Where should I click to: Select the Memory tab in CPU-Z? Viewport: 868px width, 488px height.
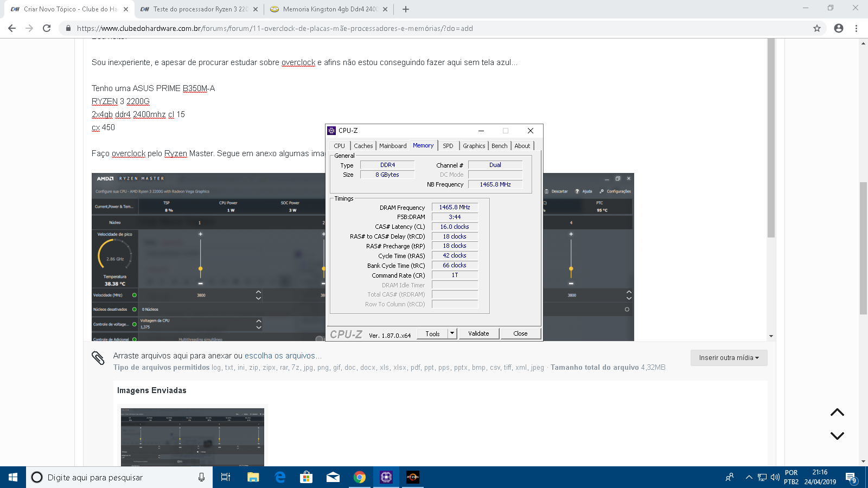pyautogui.click(x=423, y=145)
